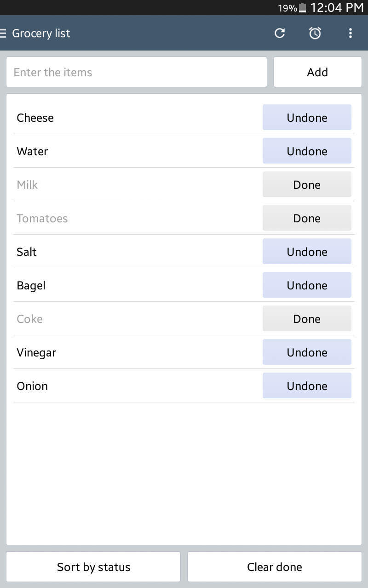Mark Water as done
368x588 pixels.
pos(307,151)
